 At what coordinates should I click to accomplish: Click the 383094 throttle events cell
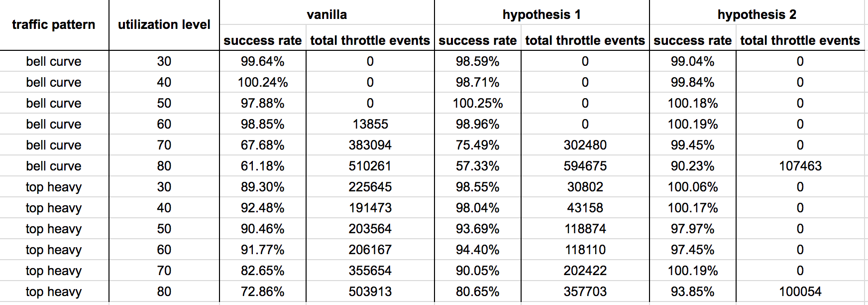(370, 145)
